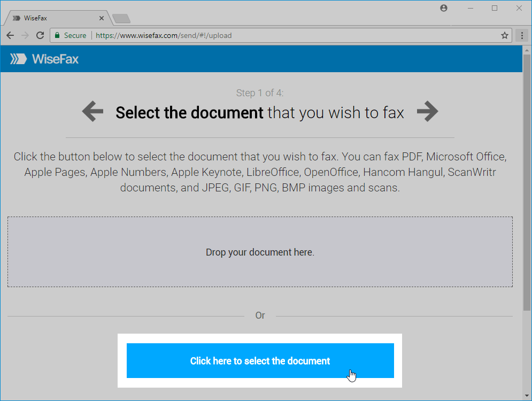Click the scrollbar down arrow
The width and height of the screenshot is (532, 401).
point(527,396)
